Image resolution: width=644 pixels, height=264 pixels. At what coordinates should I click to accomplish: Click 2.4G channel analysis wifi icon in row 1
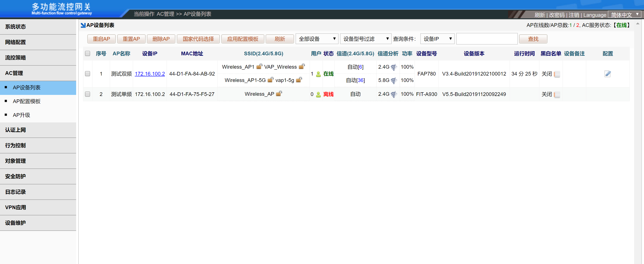tap(394, 67)
